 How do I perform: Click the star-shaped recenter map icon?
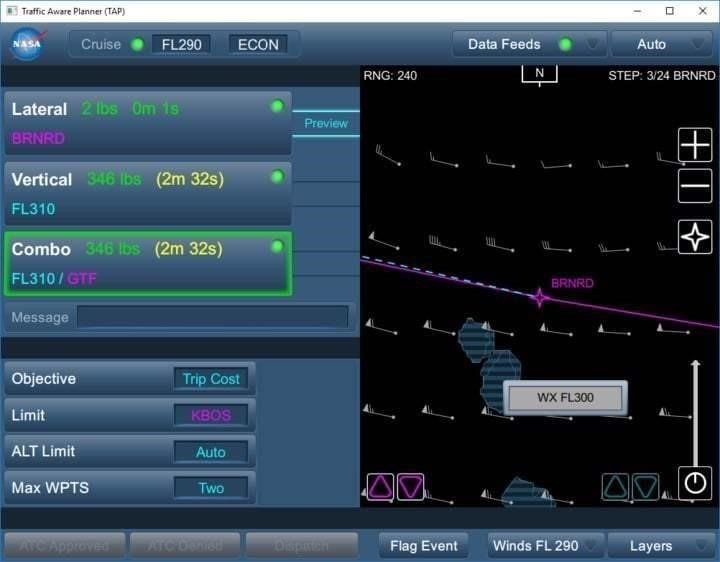pyautogui.click(x=695, y=237)
